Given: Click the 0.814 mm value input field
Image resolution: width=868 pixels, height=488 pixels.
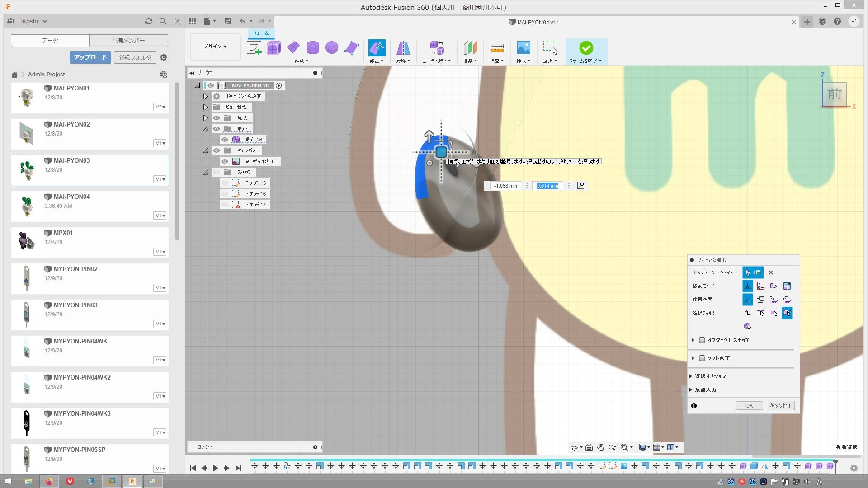Looking at the screenshot, I should point(547,186).
